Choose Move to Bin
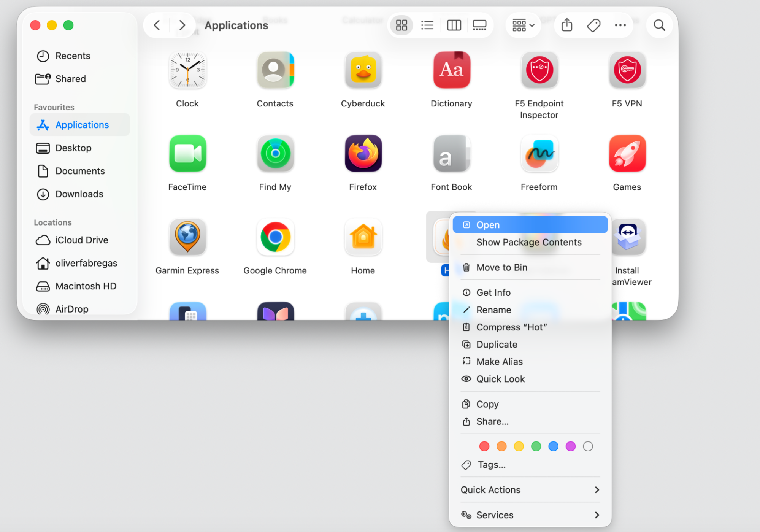Screen dimensions: 760x532 [530, 267]
